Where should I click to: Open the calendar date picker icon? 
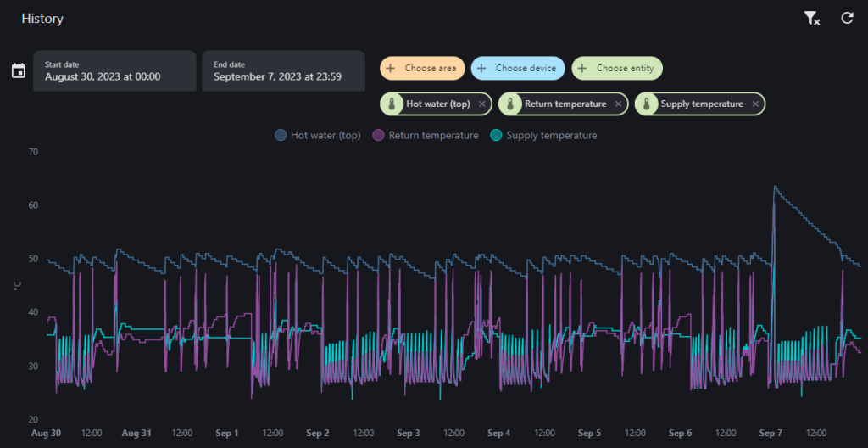19,71
